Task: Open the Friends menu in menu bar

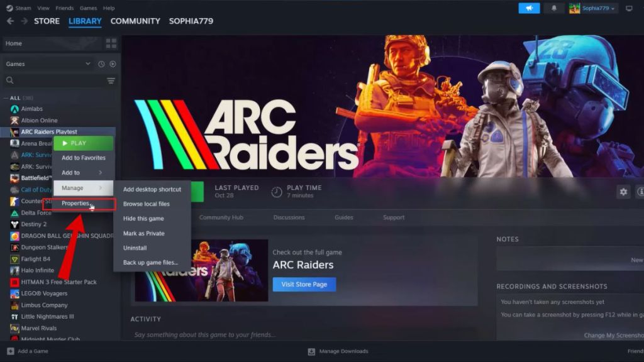Action: pos(64,8)
